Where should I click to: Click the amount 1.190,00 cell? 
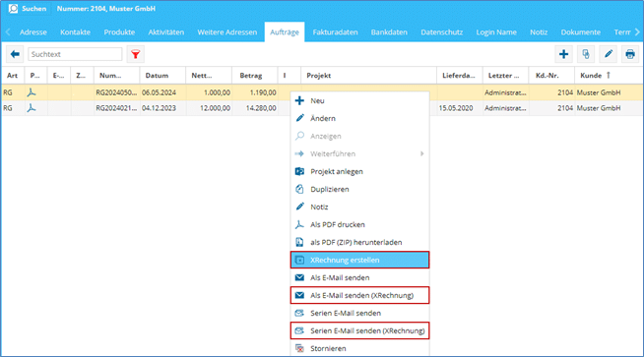tap(255, 92)
